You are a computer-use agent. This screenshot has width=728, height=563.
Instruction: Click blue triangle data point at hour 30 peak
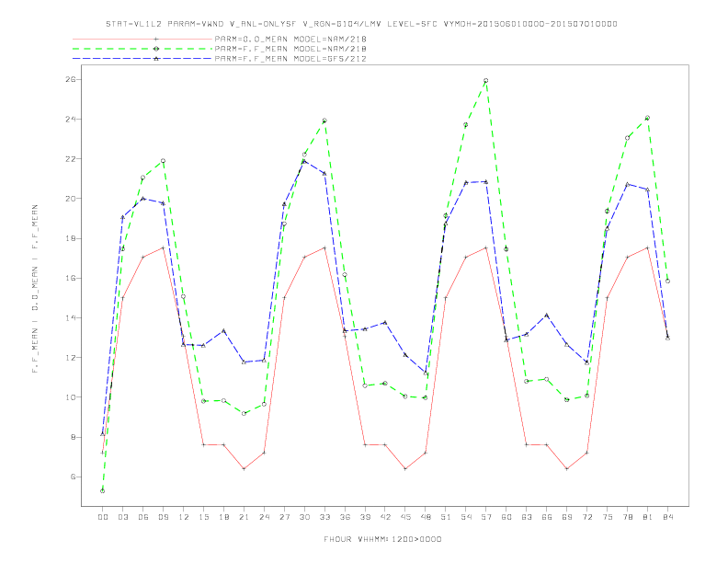click(x=304, y=161)
